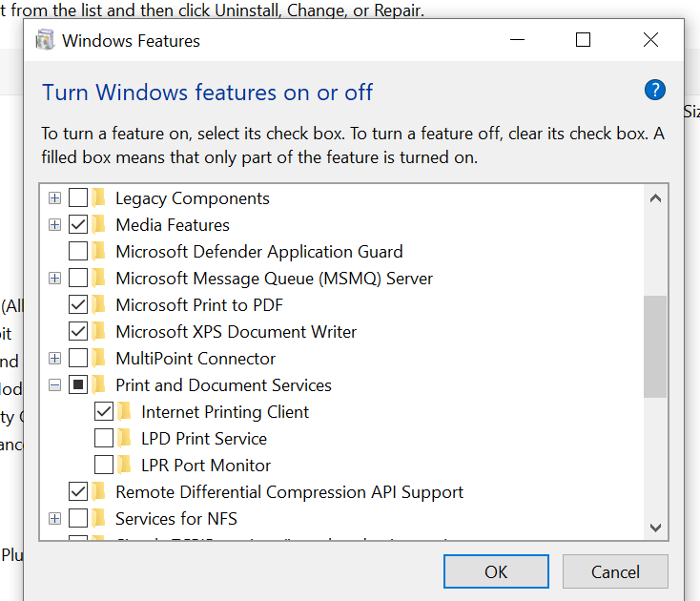
Task: Click the scrollbar up arrow in features list
Action: [655, 198]
